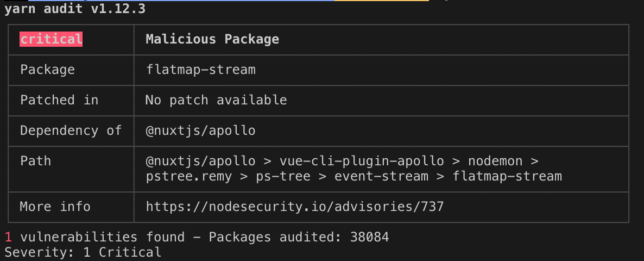Click pstree.remy in the dependency path
This screenshot has height=261, width=644.
pyautogui.click(x=189, y=176)
